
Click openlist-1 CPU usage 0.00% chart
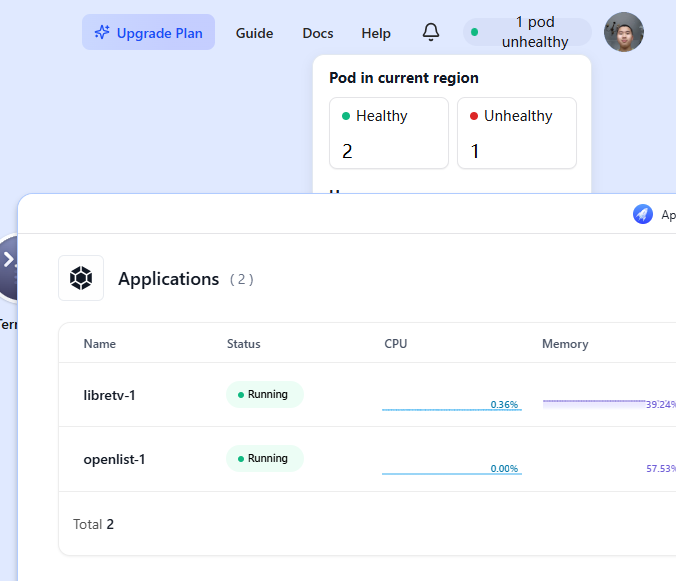coord(452,469)
